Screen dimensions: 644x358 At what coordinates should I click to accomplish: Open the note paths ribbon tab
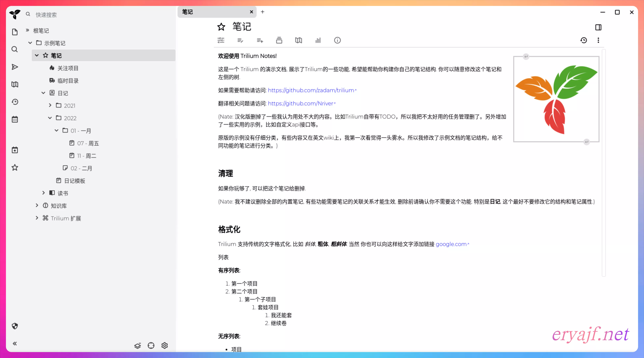point(279,40)
